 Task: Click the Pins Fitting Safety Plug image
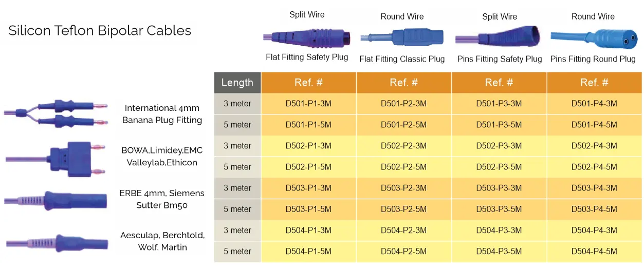click(x=500, y=37)
